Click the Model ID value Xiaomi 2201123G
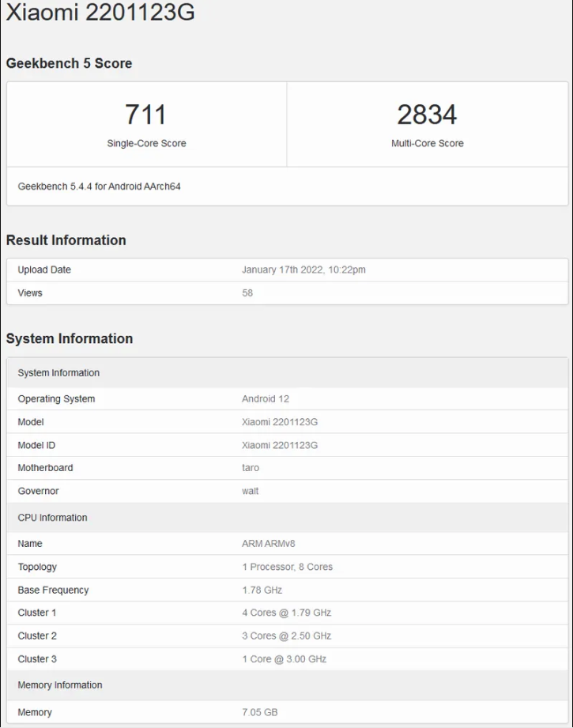The height and width of the screenshot is (728, 573). coord(280,445)
